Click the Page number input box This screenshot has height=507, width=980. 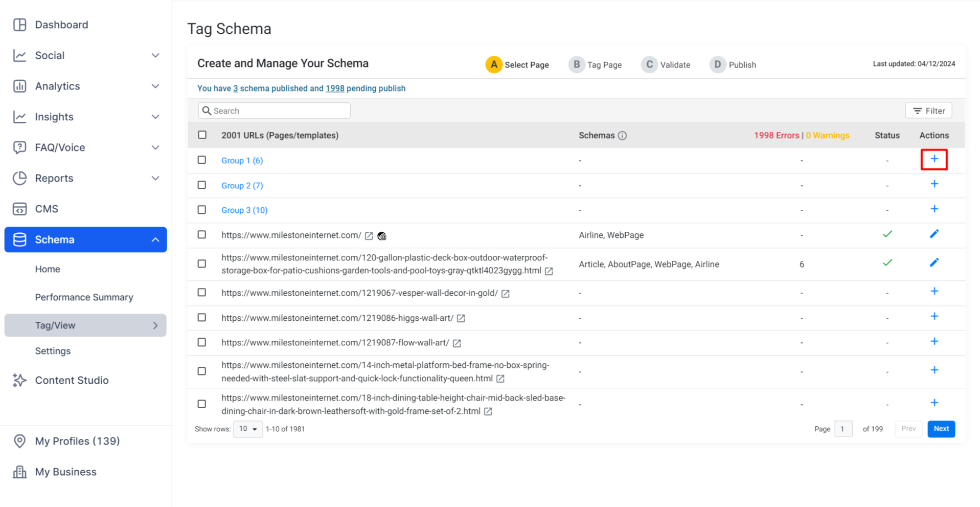(843, 429)
